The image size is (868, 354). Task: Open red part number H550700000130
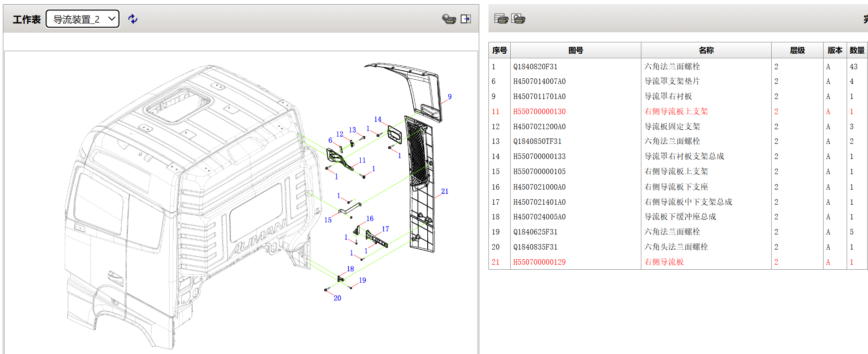539,112
